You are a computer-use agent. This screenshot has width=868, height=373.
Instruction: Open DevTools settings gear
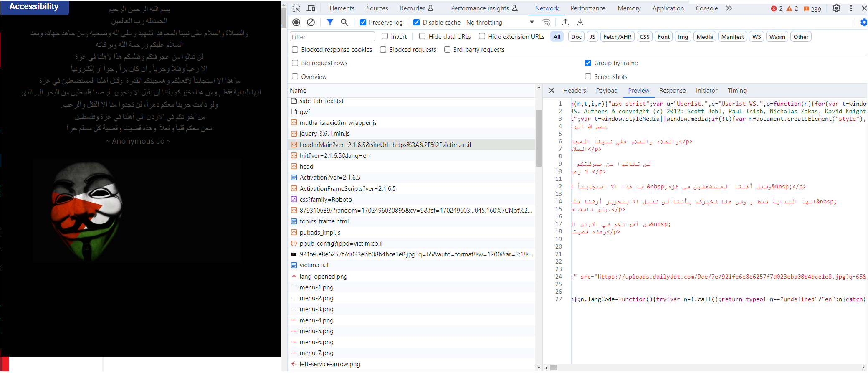(x=836, y=8)
